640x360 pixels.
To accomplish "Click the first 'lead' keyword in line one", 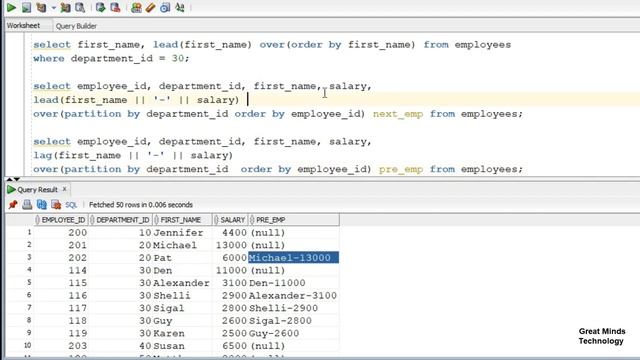I will coord(165,44).
